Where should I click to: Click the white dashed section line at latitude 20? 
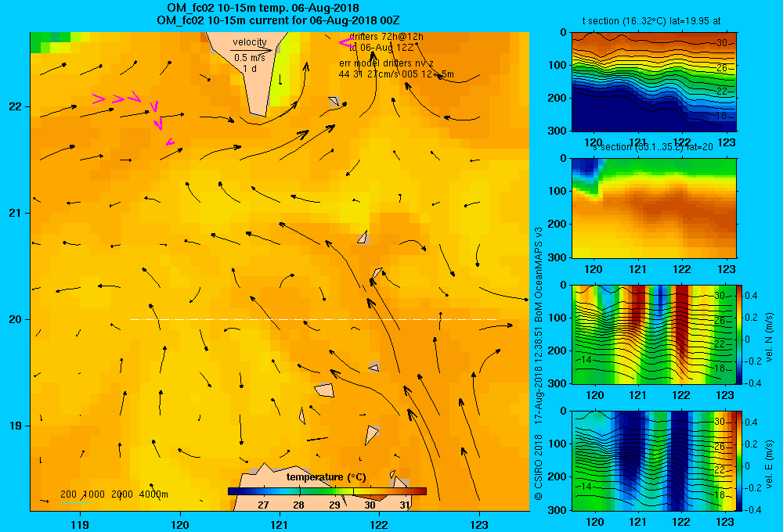[x=314, y=319]
